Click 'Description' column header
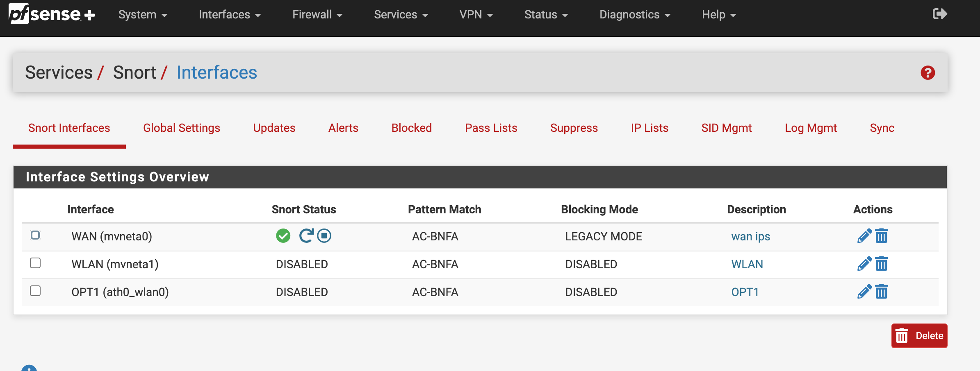This screenshot has width=980, height=371. pos(757,209)
